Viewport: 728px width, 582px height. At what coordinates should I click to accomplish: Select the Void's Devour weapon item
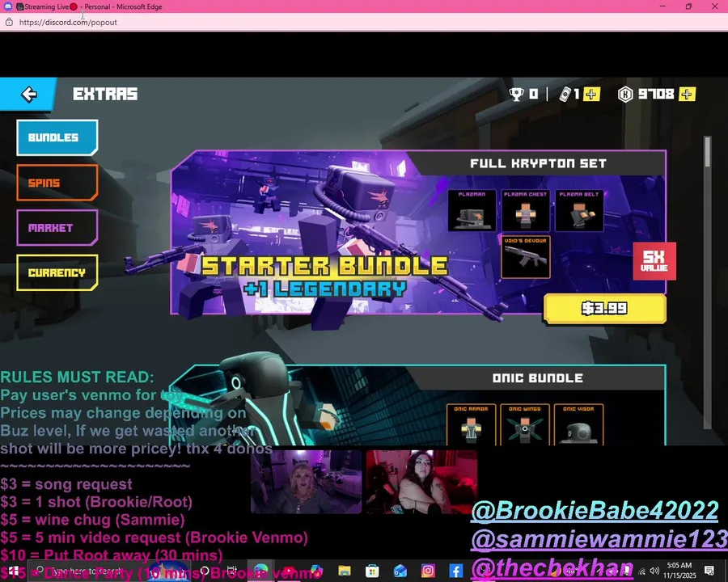(526, 257)
